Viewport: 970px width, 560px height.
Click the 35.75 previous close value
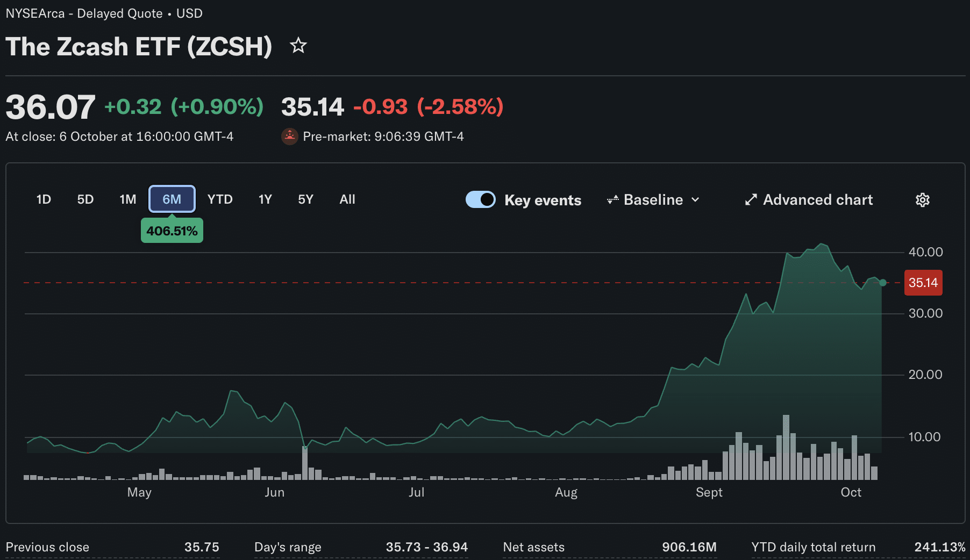202,547
